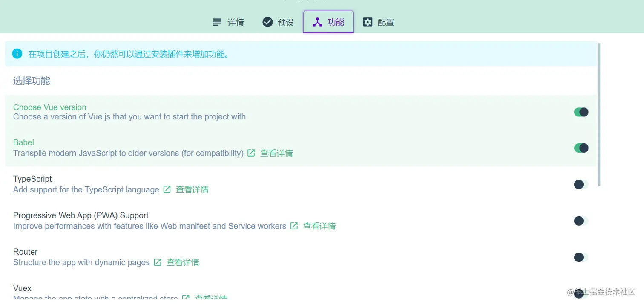Click 'Add support for the TypeScript language' text
This screenshot has height=305, width=644.
[86, 189]
